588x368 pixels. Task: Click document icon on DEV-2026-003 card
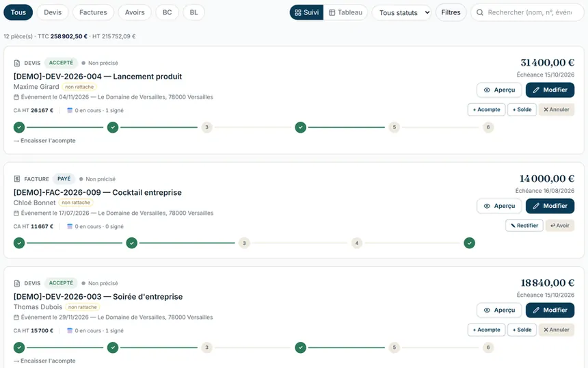coord(17,283)
